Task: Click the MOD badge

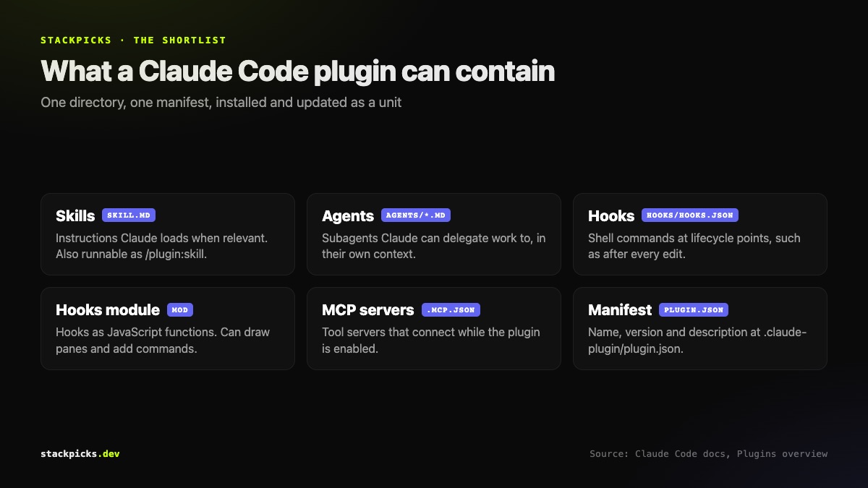Action: click(180, 309)
